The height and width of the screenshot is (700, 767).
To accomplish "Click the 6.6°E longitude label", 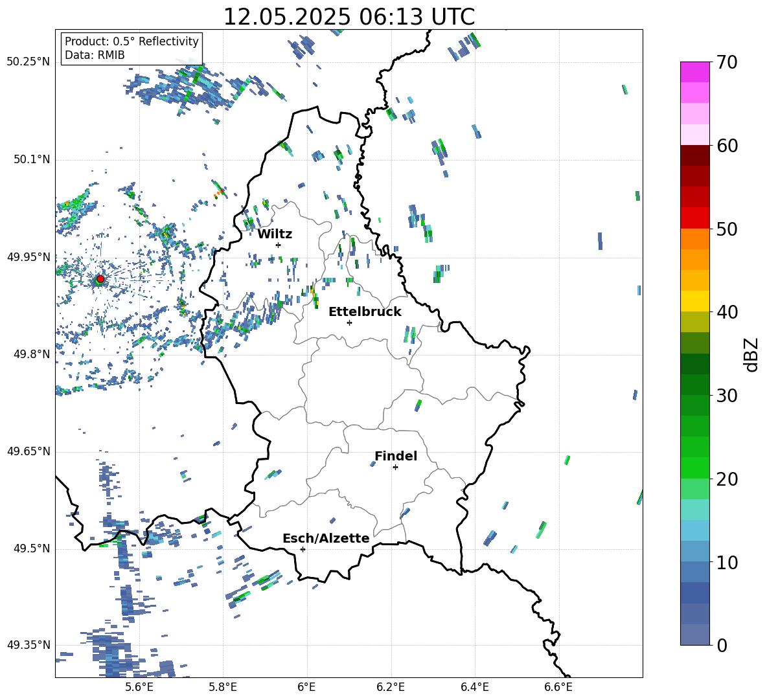I will (558, 687).
